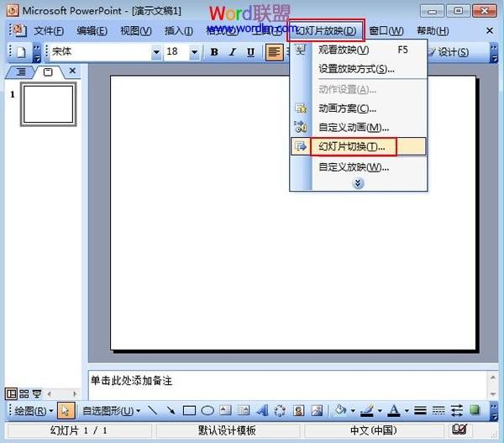The image size is (504, 443).
Task: Click the slide transition icon in menu
Action: 301,147
